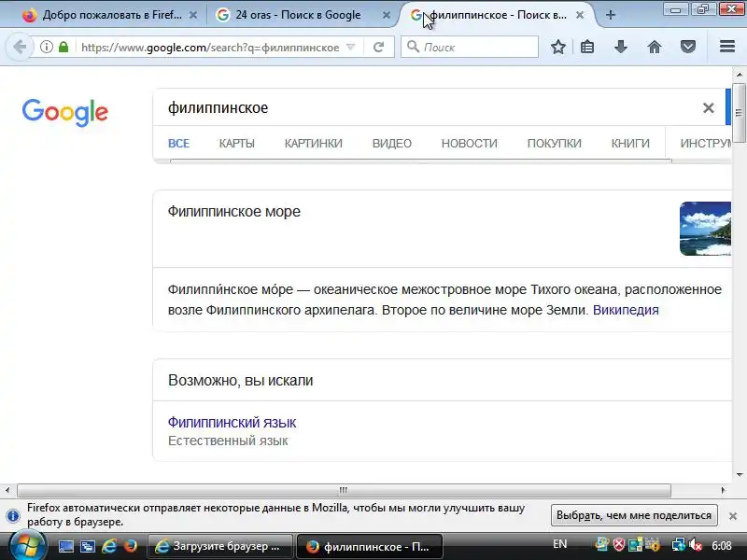Open the Филиппинский язык suggestion
The width and height of the screenshot is (747, 560).
point(232,423)
